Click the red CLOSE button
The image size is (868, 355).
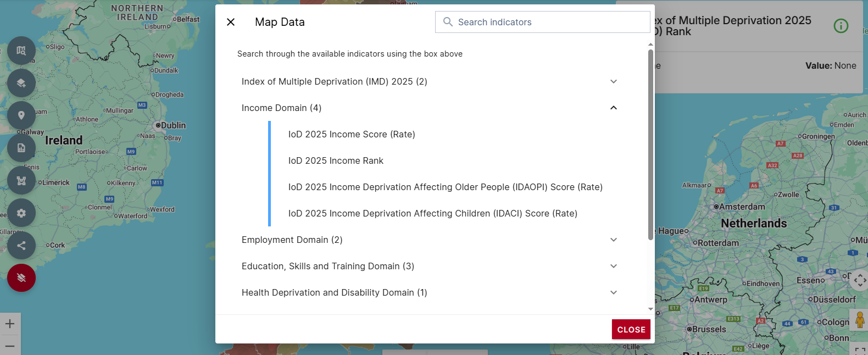631,330
